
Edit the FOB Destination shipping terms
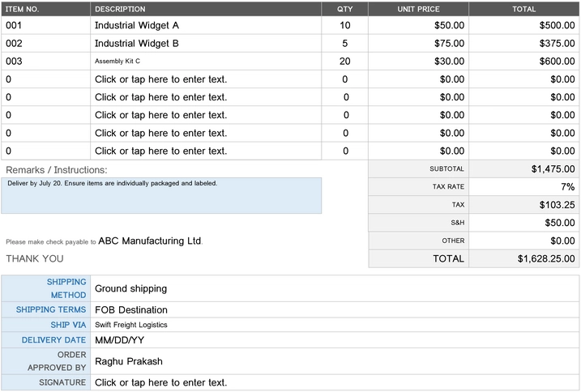tap(131, 309)
